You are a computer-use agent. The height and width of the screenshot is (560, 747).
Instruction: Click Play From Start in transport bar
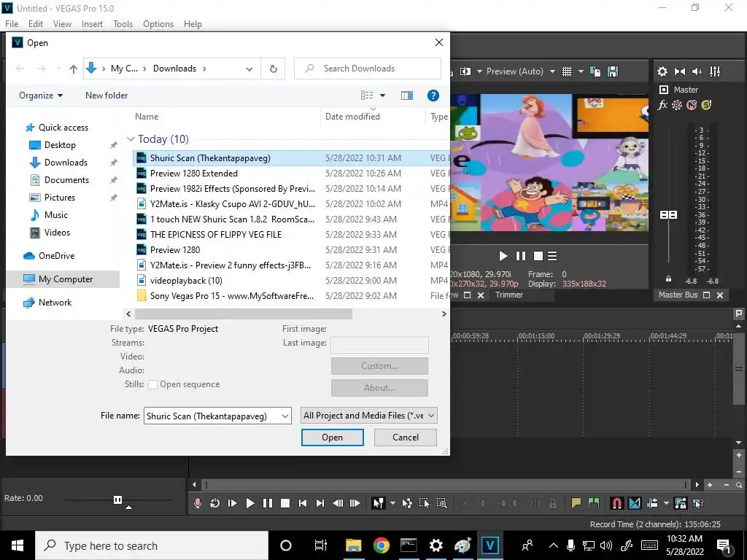pos(233,503)
